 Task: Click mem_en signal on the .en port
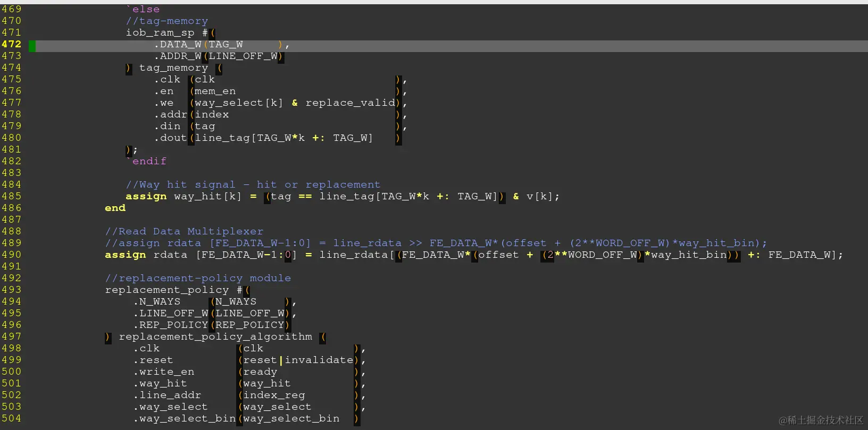click(215, 91)
